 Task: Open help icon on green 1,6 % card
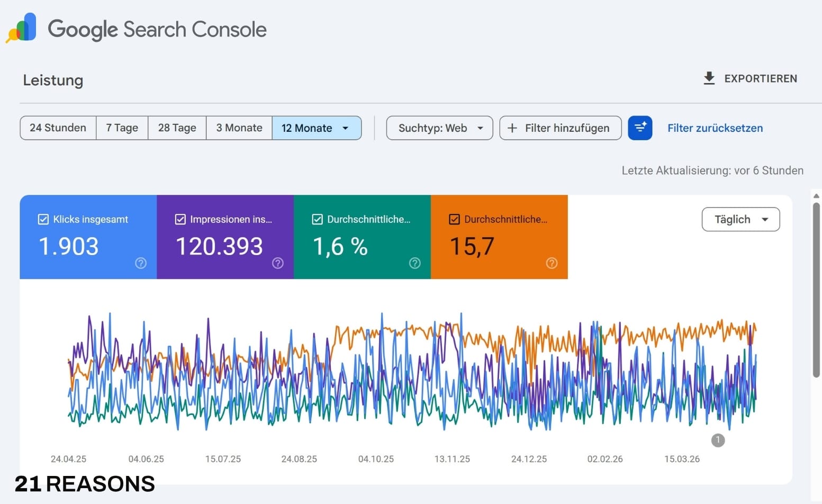415,263
